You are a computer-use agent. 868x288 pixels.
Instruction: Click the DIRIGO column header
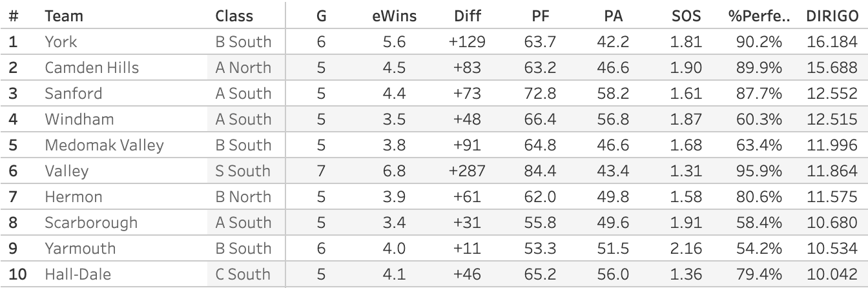[x=831, y=16]
